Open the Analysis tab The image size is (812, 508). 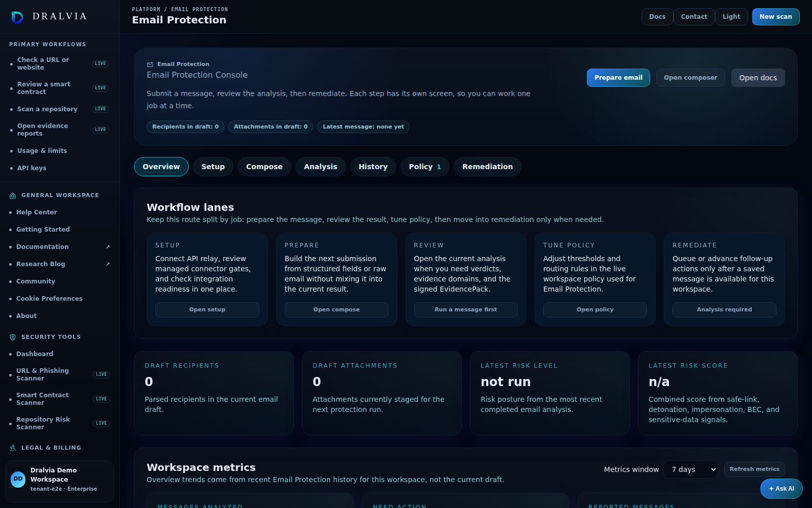click(x=321, y=167)
